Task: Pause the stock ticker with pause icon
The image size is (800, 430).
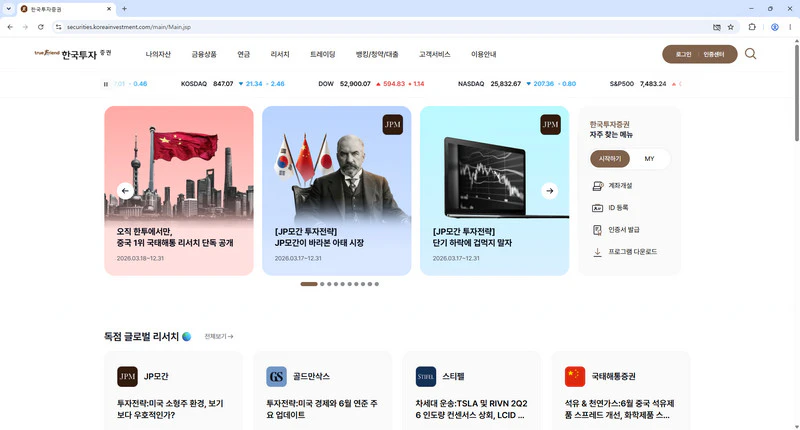Action: pos(106,84)
